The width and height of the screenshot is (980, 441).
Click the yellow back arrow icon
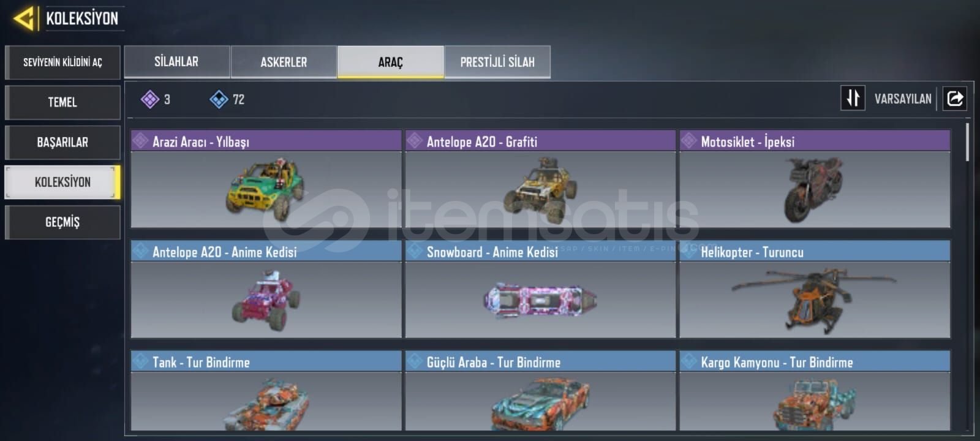tap(23, 18)
